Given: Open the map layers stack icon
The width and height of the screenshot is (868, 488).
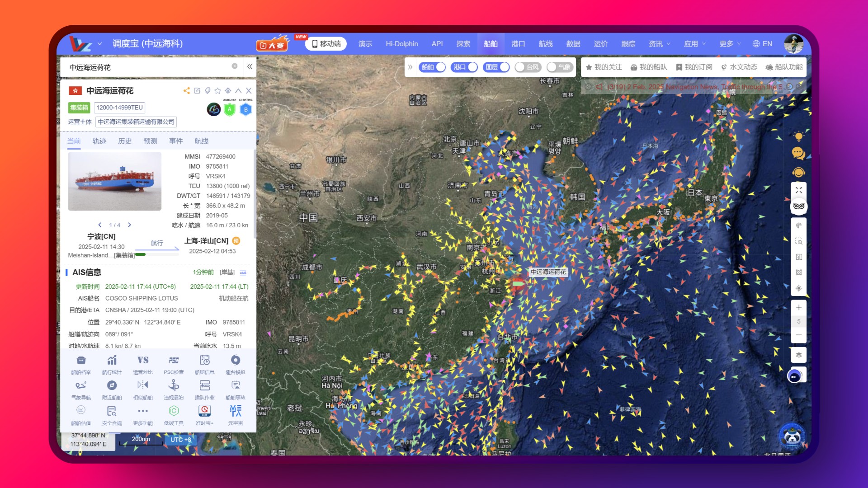Looking at the screenshot, I should point(799,355).
